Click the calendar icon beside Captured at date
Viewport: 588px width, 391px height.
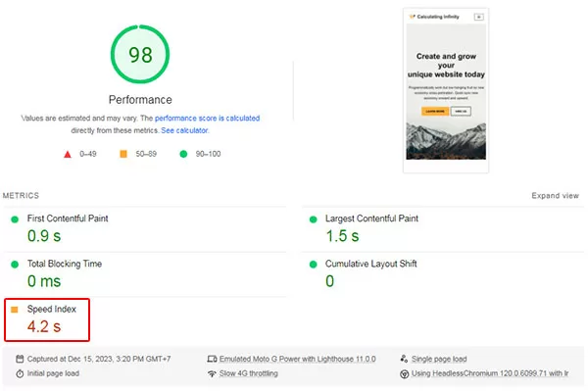click(x=20, y=359)
